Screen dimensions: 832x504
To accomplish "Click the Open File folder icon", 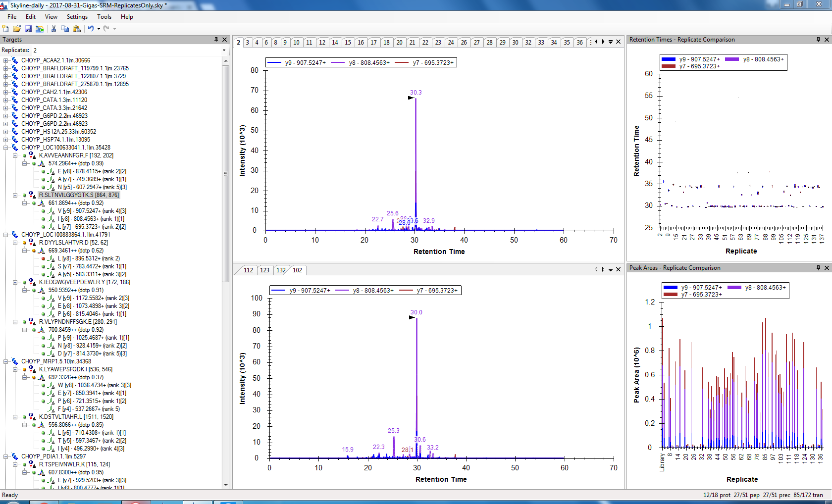I will point(17,29).
